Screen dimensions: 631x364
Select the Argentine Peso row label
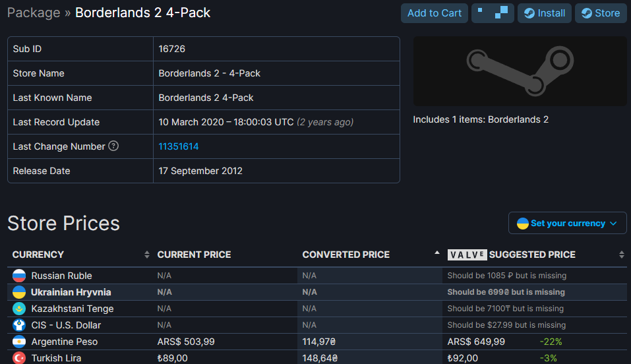(x=65, y=342)
